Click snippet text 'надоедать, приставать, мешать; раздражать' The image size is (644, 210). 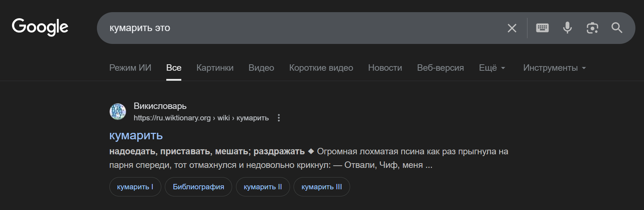click(207, 151)
